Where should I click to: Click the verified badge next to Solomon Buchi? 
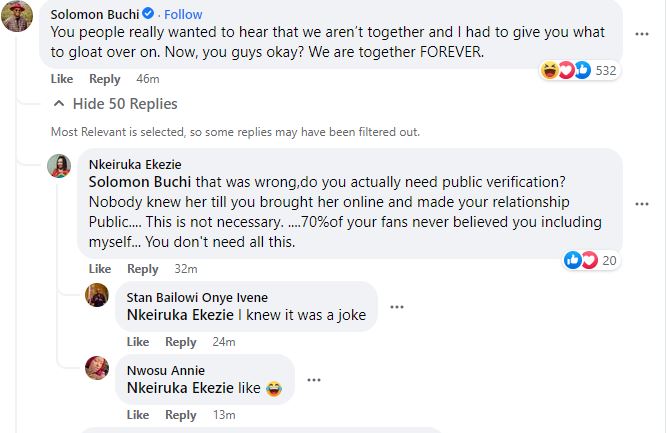148,15
